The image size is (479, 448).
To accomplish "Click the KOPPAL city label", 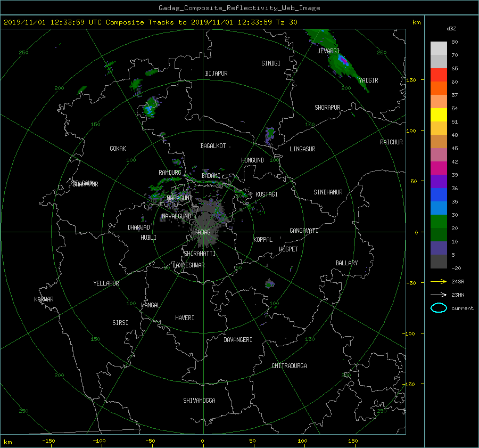I will (x=263, y=240).
